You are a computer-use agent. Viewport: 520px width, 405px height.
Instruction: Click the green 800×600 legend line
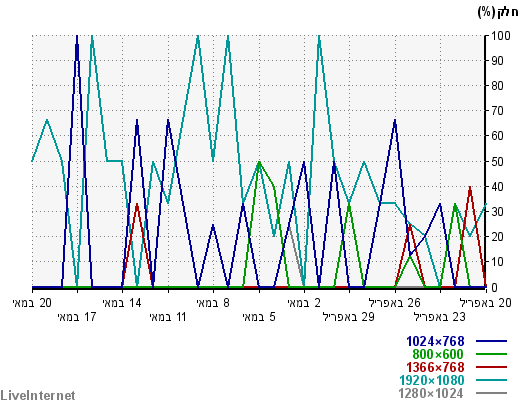pos(491,354)
